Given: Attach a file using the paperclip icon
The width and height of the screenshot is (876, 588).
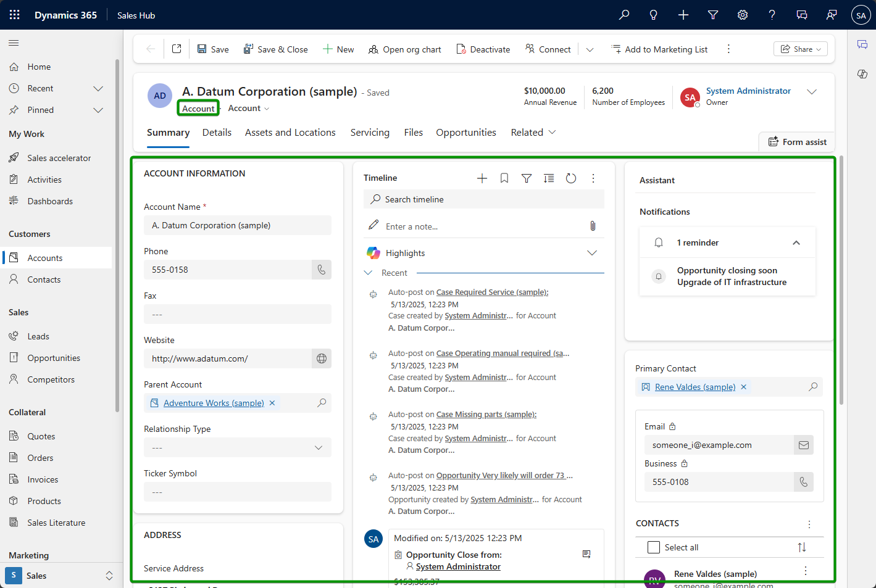Looking at the screenshot, I should point(593,226).
